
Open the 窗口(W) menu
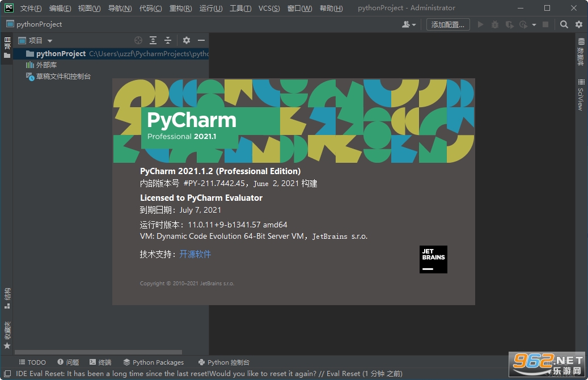pos(299,9)
